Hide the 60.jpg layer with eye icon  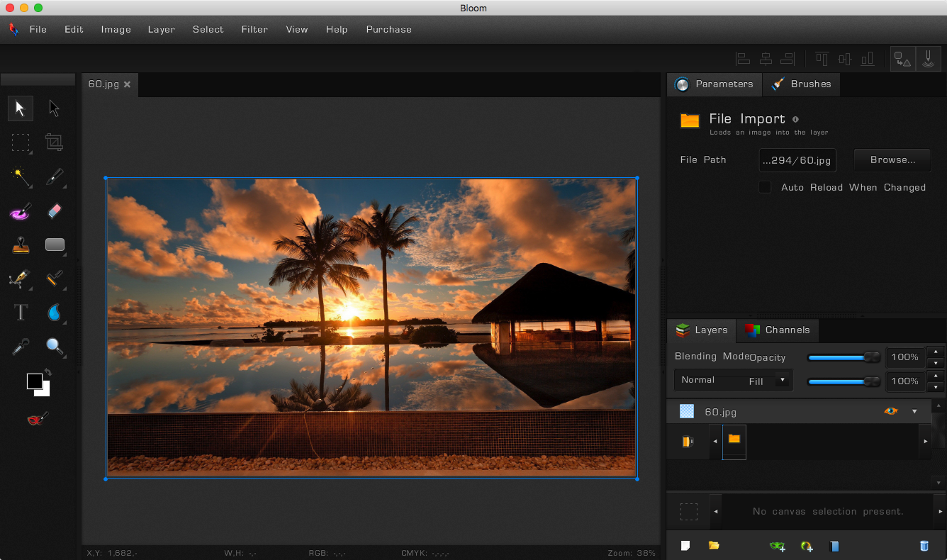click(x=891, y=411)
